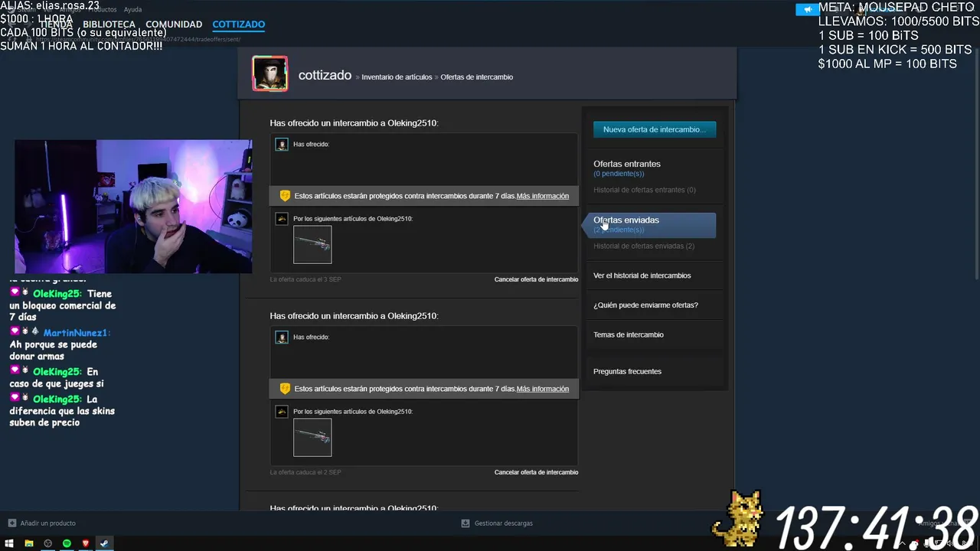980x551 pixels.
Task: Open the rifle item in second trade offer
Action: 312,438
